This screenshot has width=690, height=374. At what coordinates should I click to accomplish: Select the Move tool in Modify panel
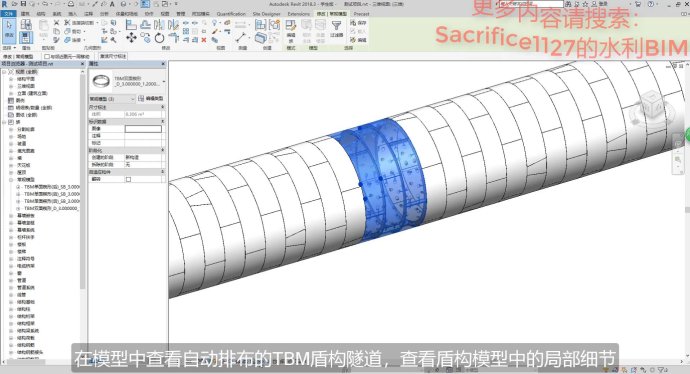[x=131, y=38]
